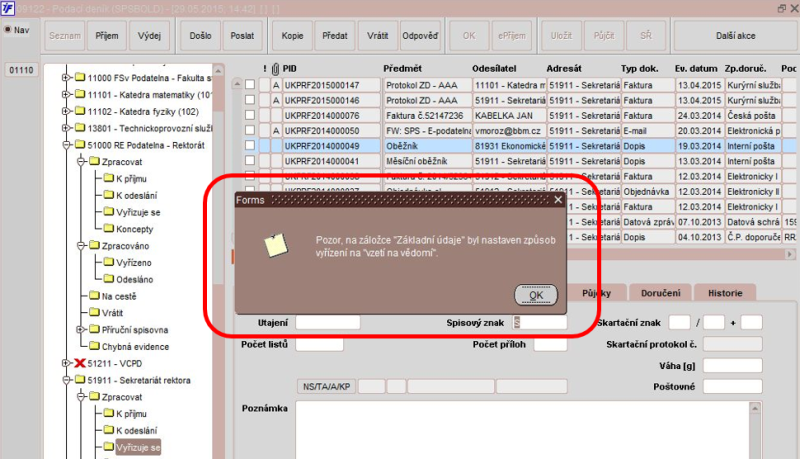Click the Kopie toolbar button
The image size is (800, 459).
pos(292,36)
